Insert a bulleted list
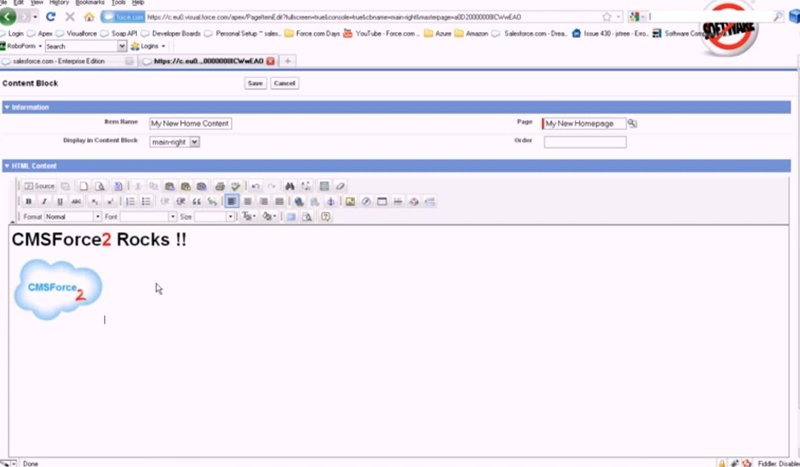The height and width of the screenshot is (467, 800). click(x=146, y=202)
